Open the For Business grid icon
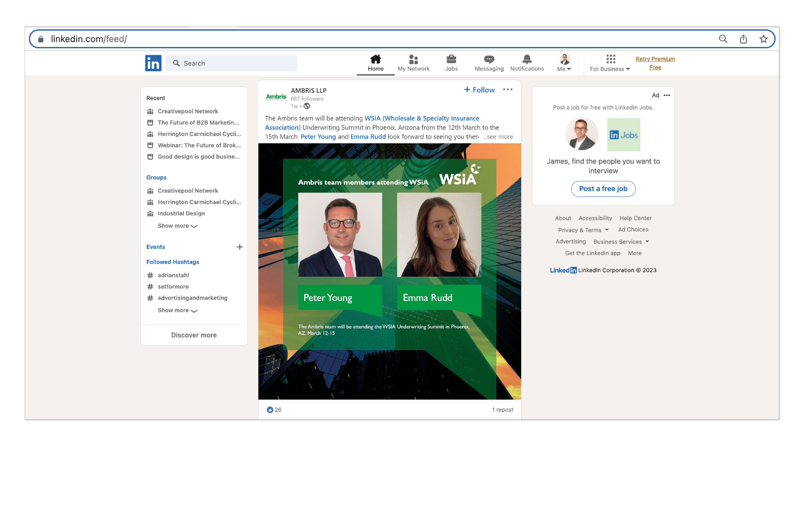This screenshot has width=798, height=532. [x=611, y=59]
